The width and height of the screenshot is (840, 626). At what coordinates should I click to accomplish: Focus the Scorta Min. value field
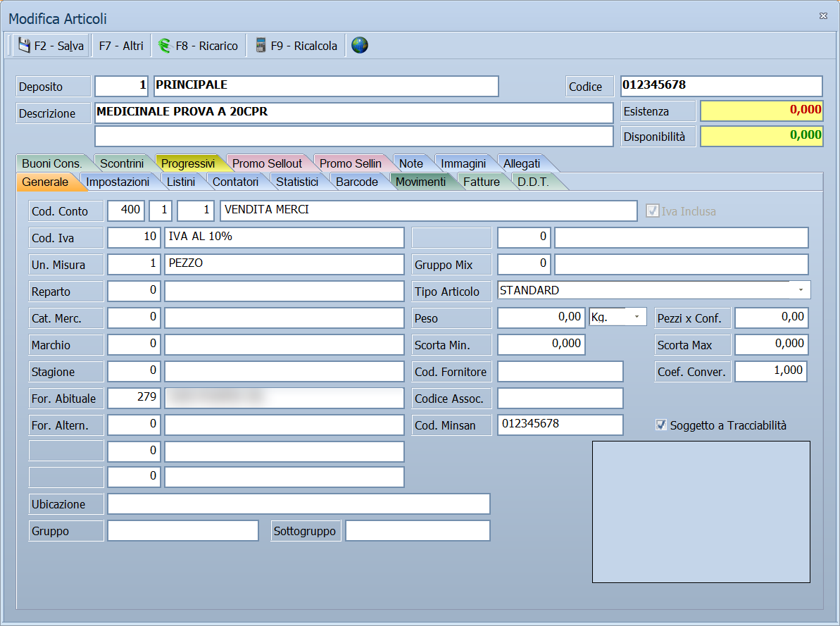pyautogui.click(x=541, y=344)
